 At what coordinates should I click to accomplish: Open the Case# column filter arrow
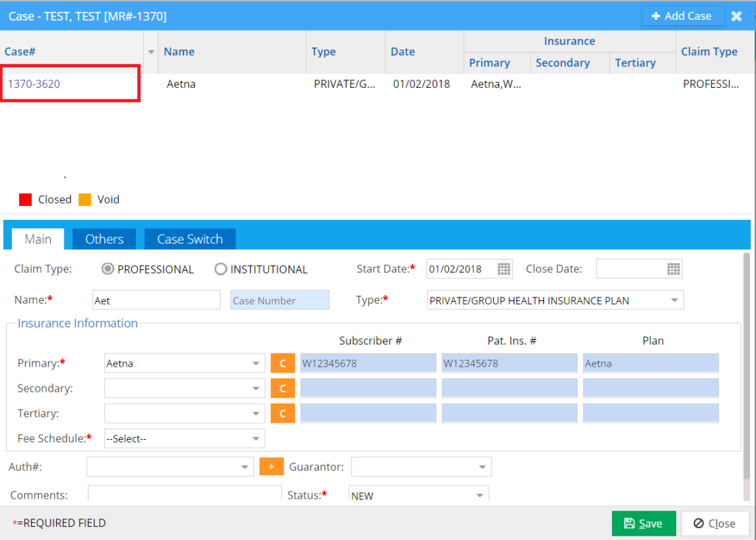[151, 52]
